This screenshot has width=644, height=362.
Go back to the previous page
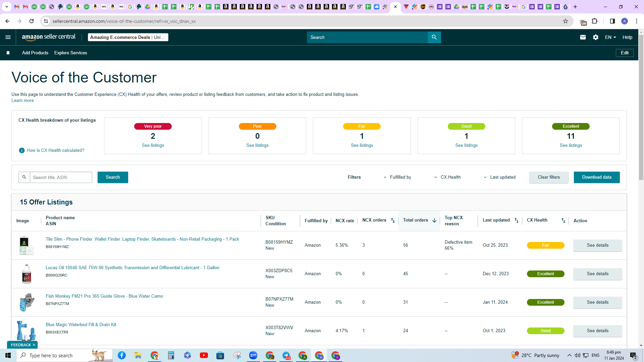tap(7, 21)
